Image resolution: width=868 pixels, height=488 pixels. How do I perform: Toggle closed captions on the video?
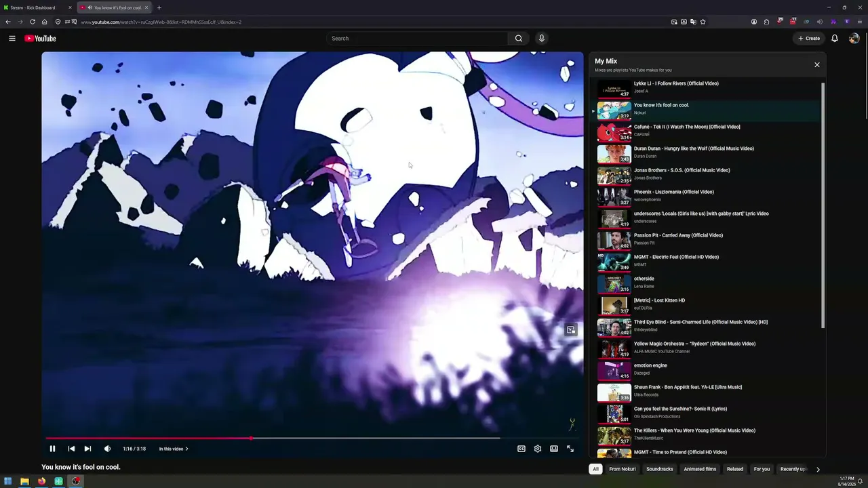pyautogui.click(x=521, y=449)
